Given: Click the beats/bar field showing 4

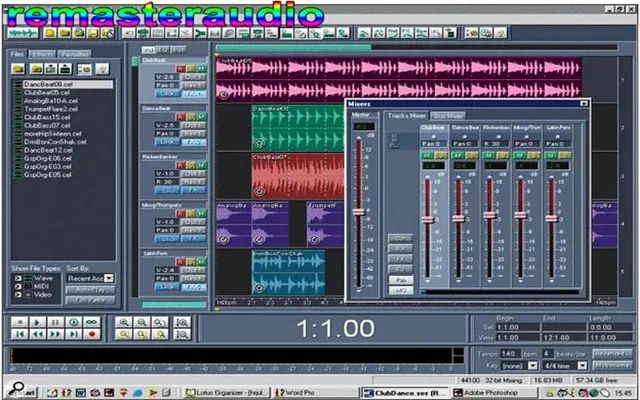Looking at the screenshot, I should click(548, 353).
